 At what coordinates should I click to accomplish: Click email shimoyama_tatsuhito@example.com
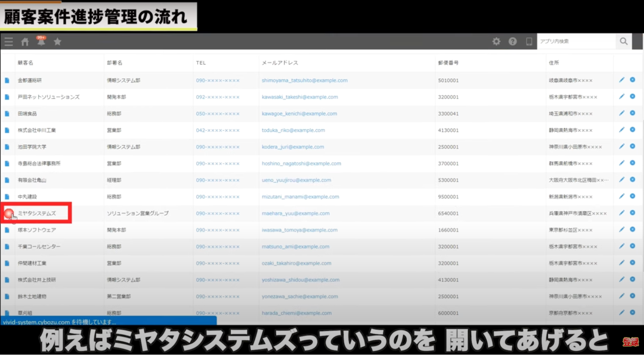point(304,80)
